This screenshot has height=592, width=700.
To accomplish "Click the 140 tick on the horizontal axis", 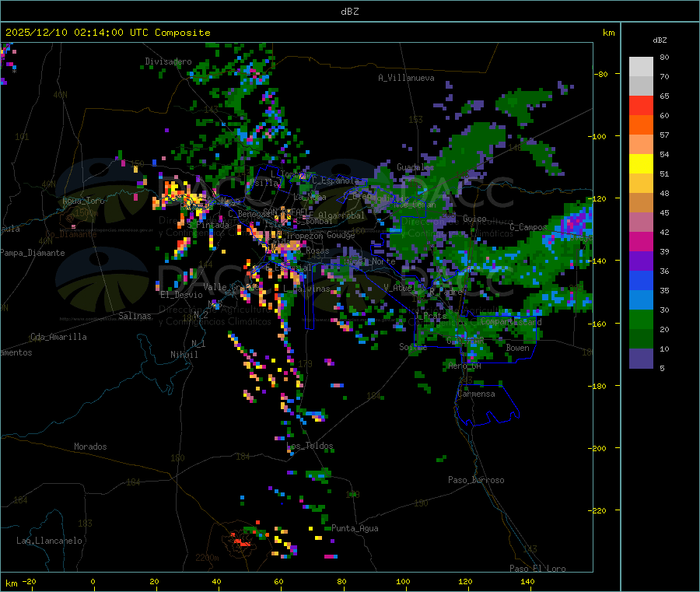I will (x=527, y=582).
